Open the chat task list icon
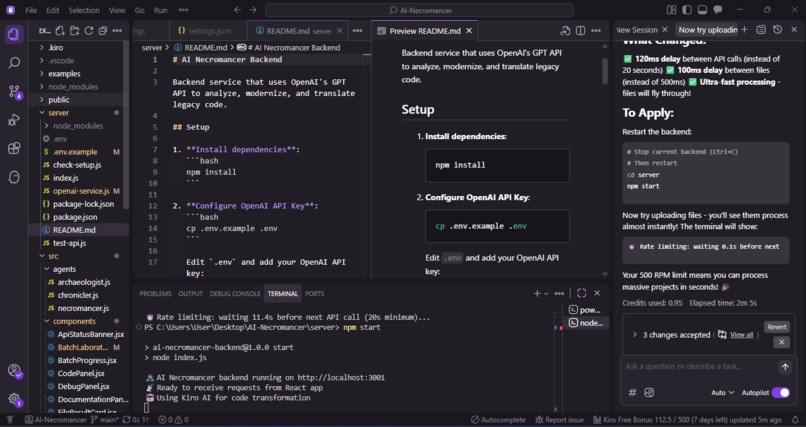The width and height of the screenshot is (806, 427). 761,30
